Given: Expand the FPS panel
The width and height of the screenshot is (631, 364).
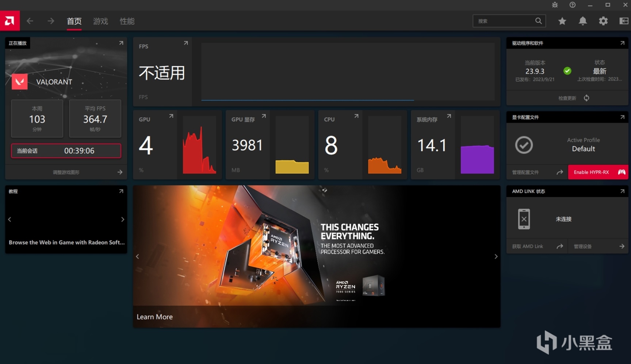Looking at the screenshot, I should point(186,43).
